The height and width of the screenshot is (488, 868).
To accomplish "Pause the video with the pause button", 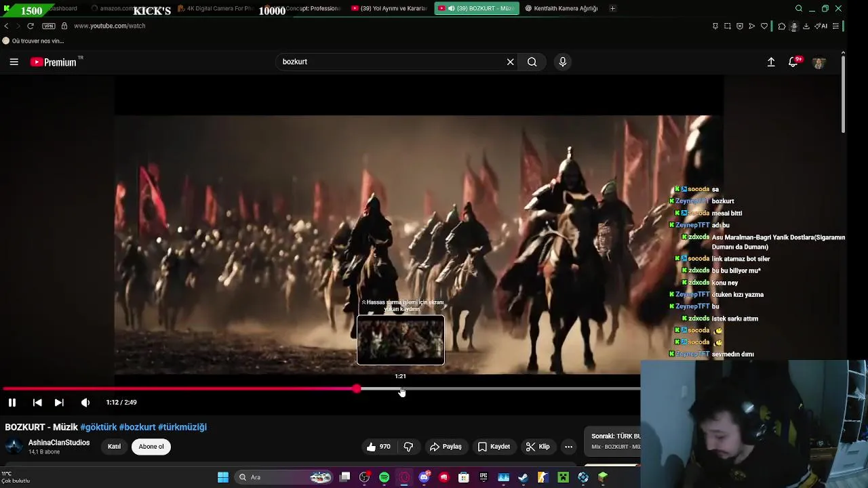I will tap(12, 403).
